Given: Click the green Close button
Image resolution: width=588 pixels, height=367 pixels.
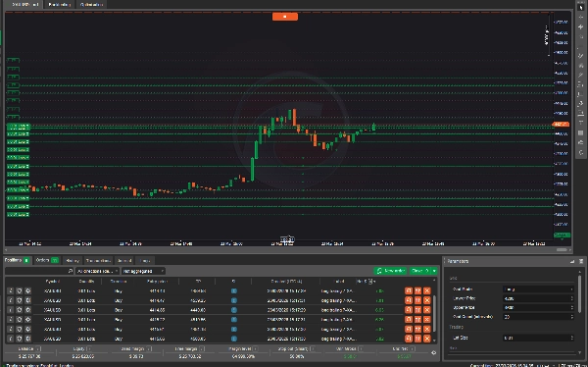Looking at the screenshot, I should 419,271.
